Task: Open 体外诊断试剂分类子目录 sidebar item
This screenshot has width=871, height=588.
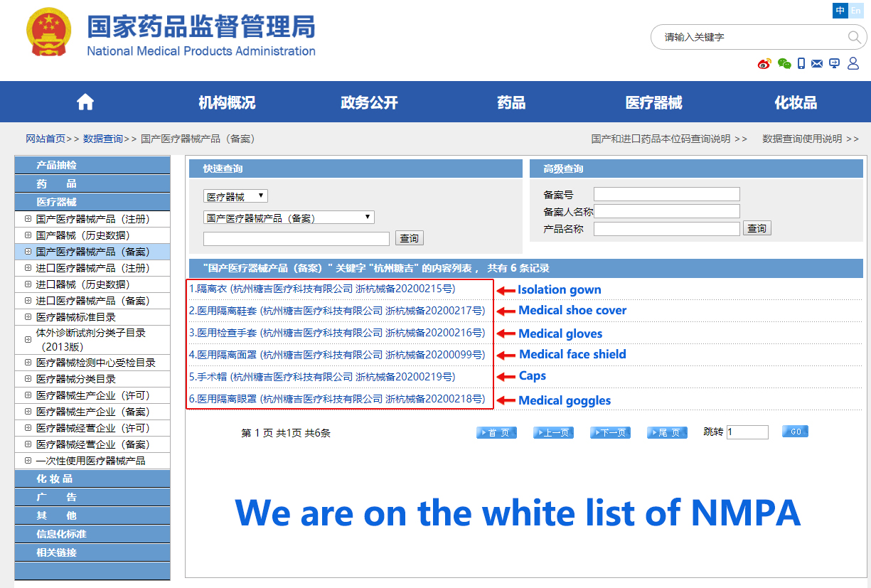Action: point(92,340)
